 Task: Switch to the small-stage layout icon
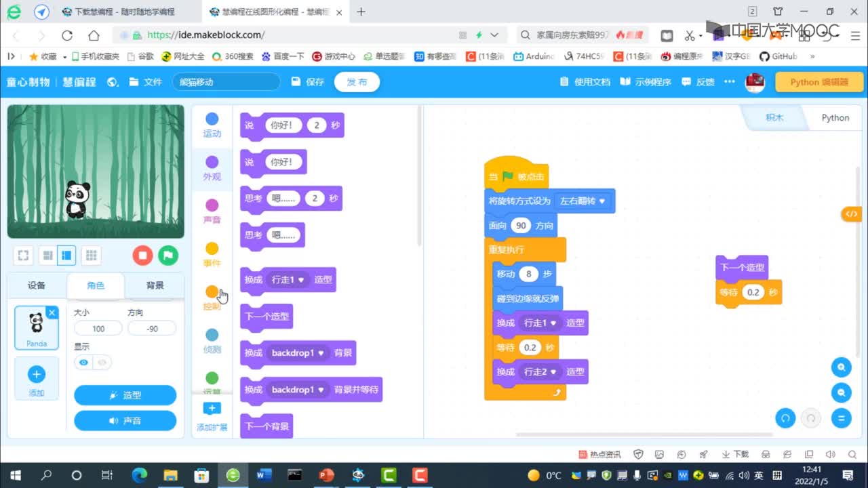coord(47,256)
